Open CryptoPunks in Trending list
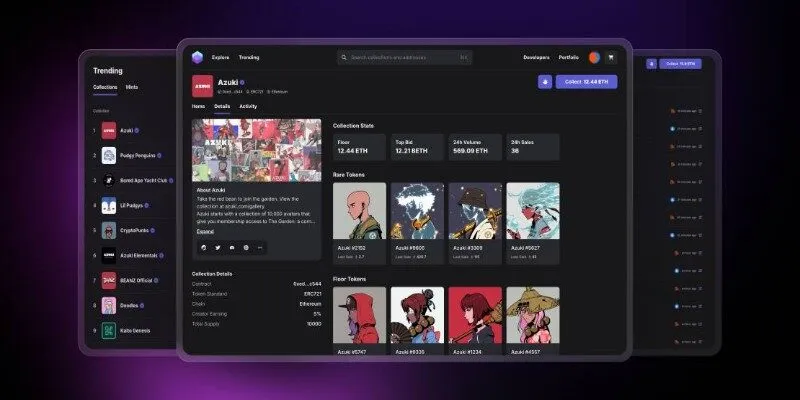The width and height of the screenshot is (800, 400). point(133,231)
